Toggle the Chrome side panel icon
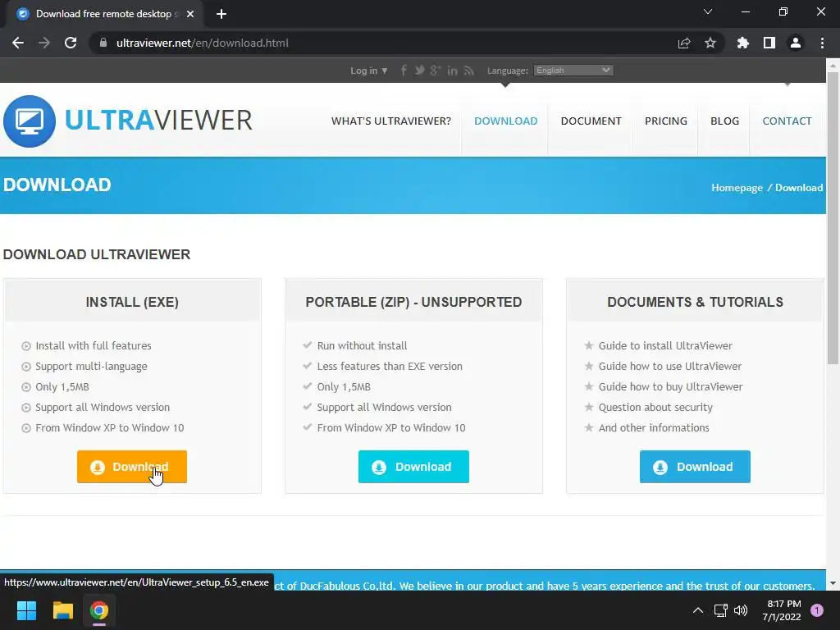This screenshot has width=840, height=630. pyautogui.click(x=769, y=43)
